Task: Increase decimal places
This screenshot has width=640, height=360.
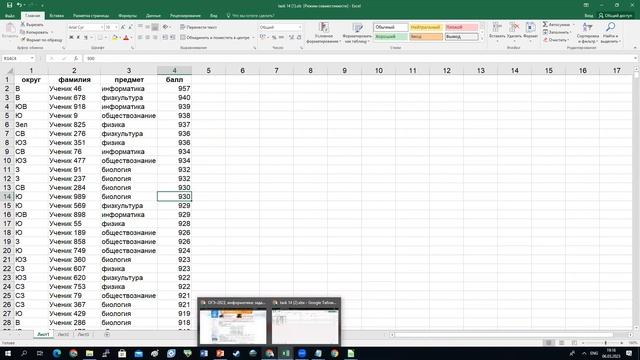Action: (x=291, y=38)
